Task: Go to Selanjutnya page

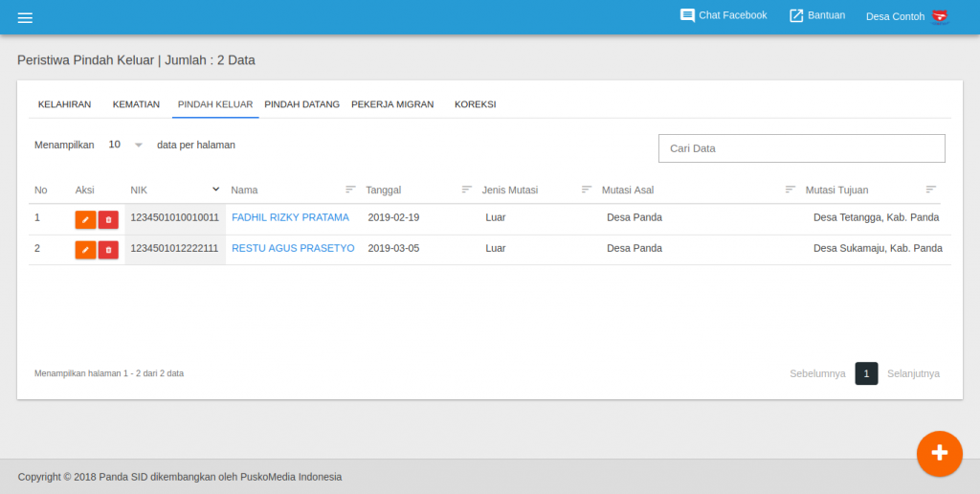Action: point(913,374)
